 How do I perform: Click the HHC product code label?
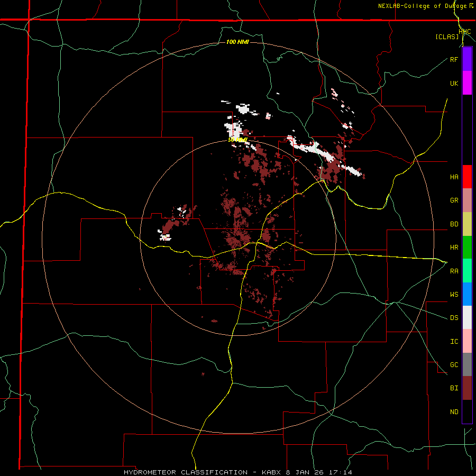coord(464,32)
